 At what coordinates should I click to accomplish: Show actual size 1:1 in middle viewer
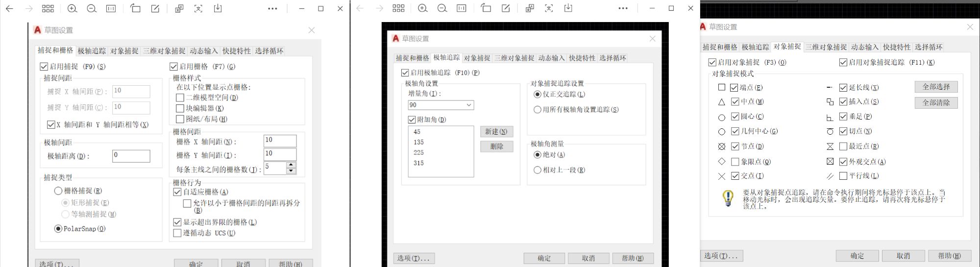(462, 8)
